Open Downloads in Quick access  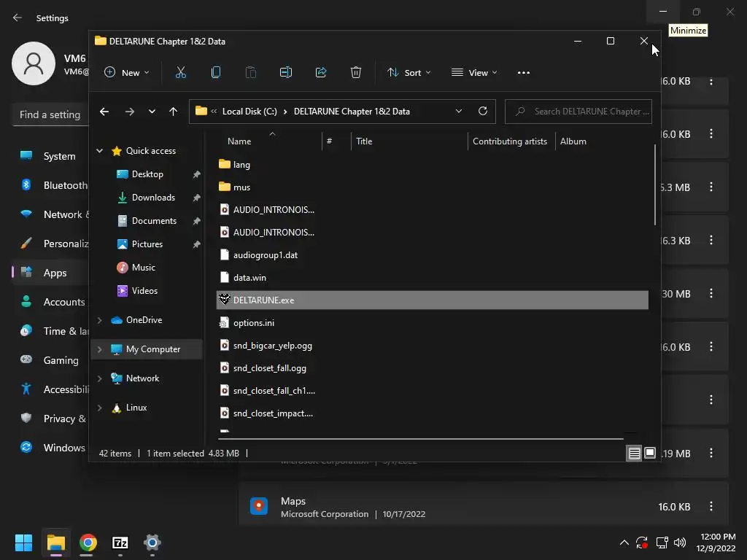click(x=153, y=198)
